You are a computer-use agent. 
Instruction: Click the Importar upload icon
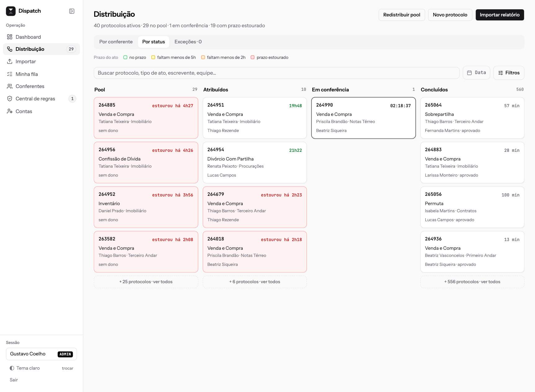click(10, 61)
